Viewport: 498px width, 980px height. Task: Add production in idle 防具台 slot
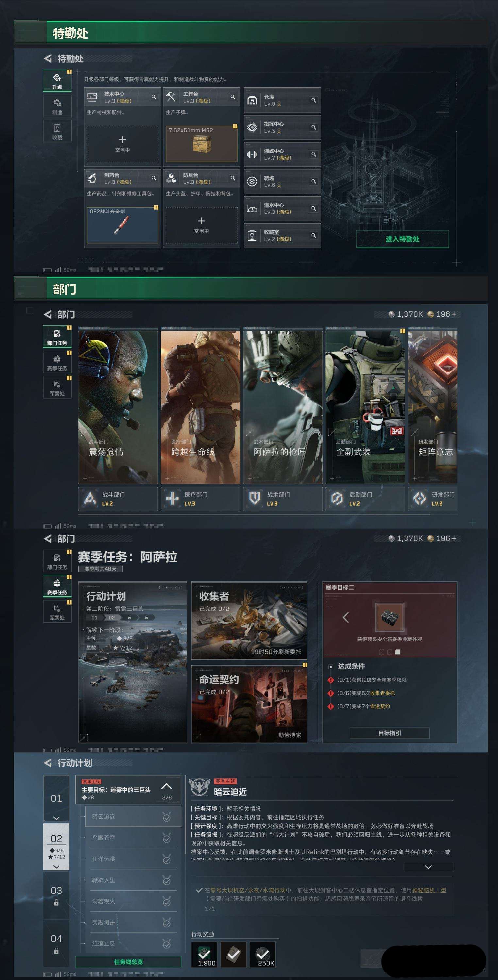click(201, 225)
